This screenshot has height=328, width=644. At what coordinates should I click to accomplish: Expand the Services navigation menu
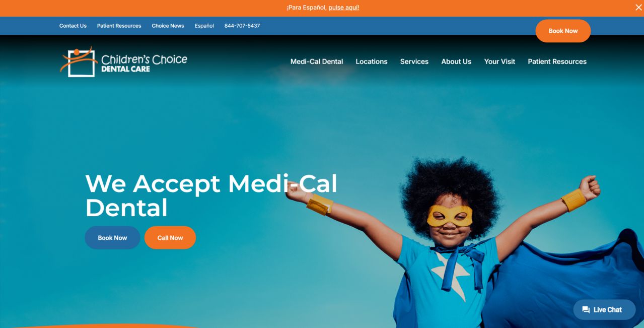tap(414, 61)
